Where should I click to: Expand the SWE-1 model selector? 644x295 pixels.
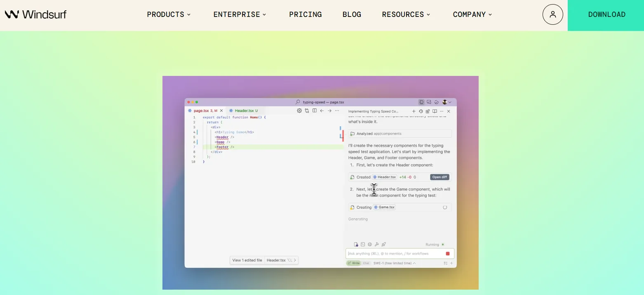tap(395, 263)
